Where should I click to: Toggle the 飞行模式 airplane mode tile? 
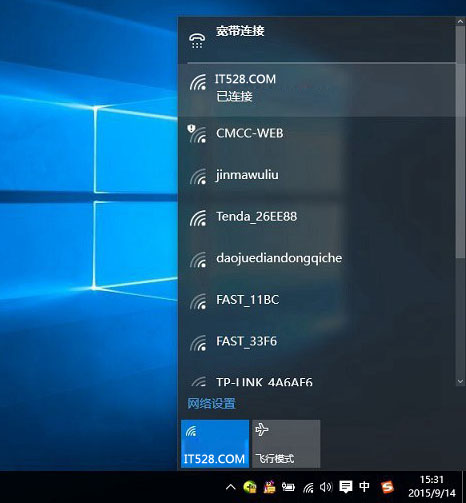[286, 444]
